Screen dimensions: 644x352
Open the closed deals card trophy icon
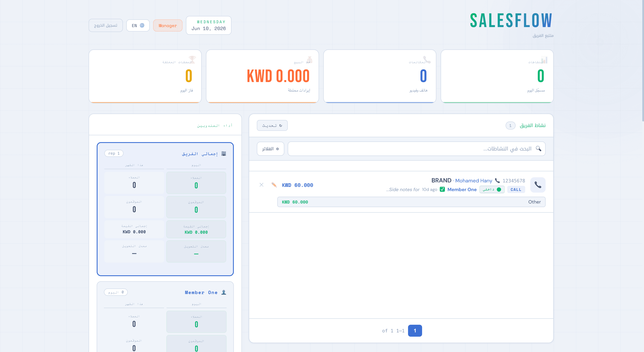192,59
